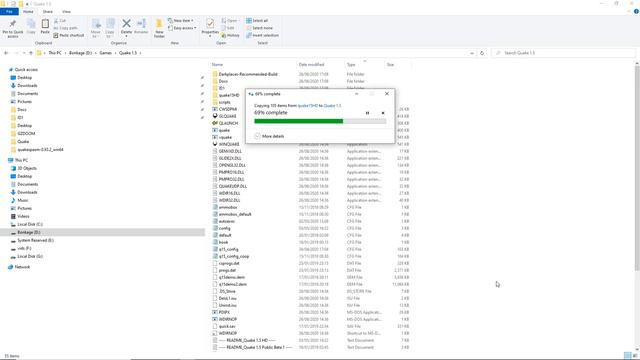The height and width of the screenshot is (360, 640).
Task: Sort by the Size column header
Action: pyautogui.click(x=391, y=64)
